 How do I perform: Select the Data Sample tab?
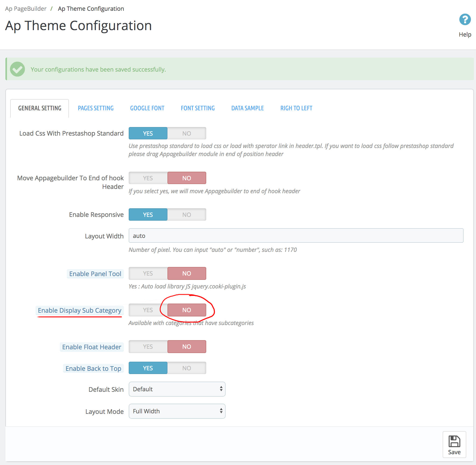(x=247, y=108)
